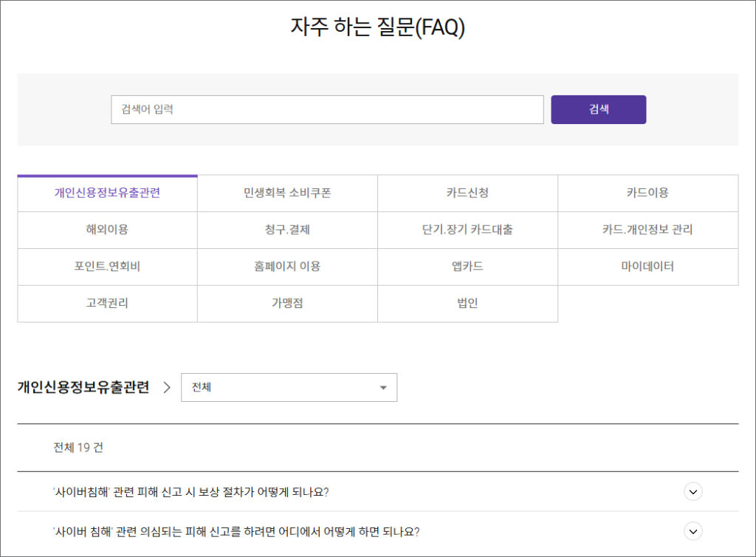The image size is (756, 557).
Task: Switch to the 포인트.연회비 tab
Action: [107, 267]
